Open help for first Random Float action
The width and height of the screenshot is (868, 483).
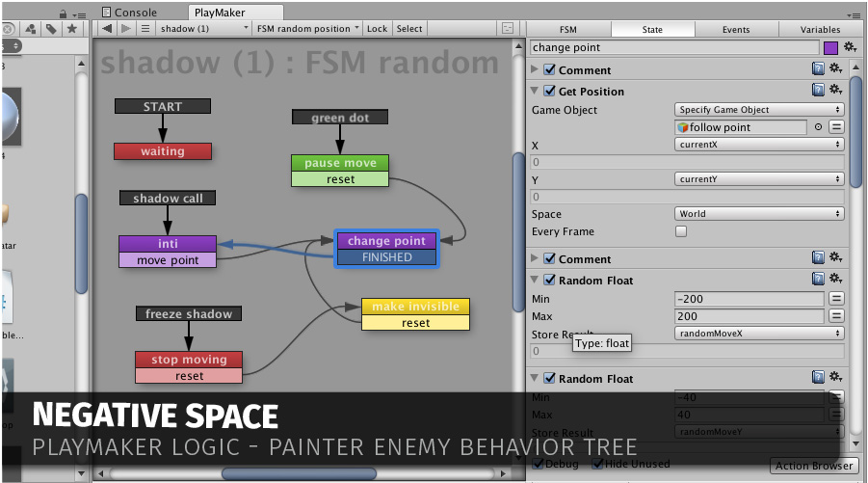(x=818, y=280)
